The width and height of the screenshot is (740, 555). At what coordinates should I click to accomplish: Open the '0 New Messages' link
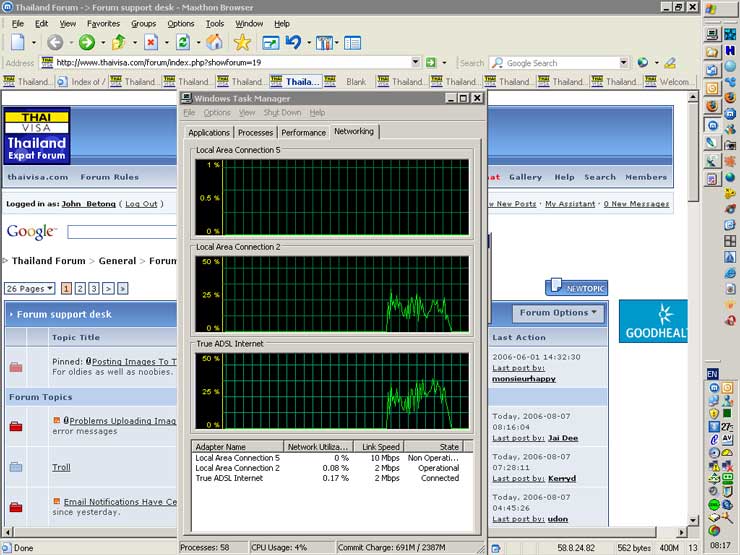pyautogui.click(x=636, y=204)
